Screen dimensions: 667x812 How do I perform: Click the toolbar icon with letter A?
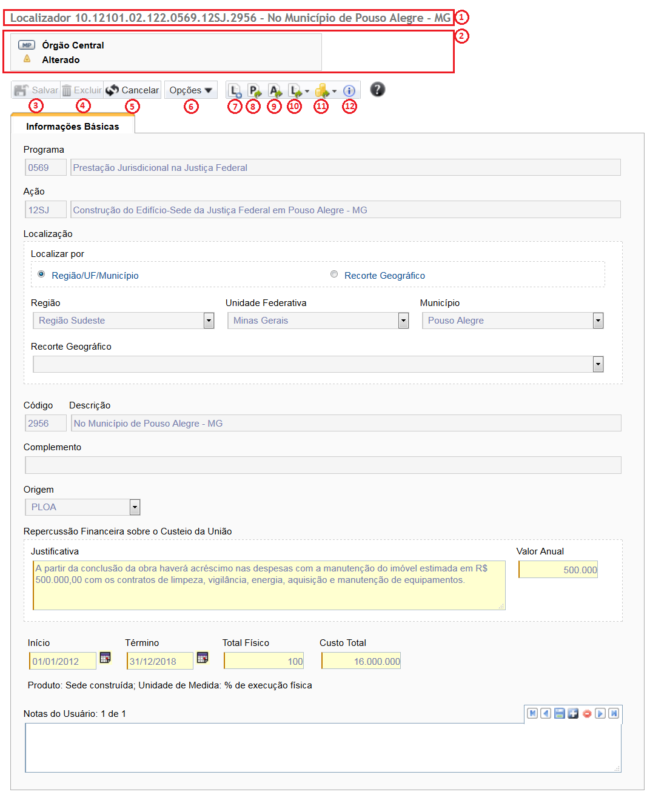point(275,91)
